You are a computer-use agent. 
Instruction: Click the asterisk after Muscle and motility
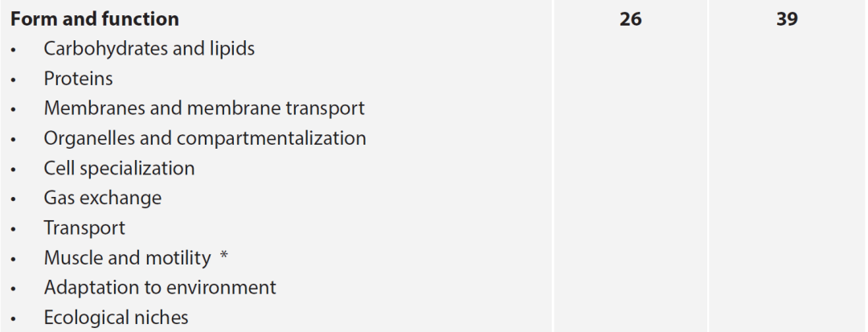223,256
